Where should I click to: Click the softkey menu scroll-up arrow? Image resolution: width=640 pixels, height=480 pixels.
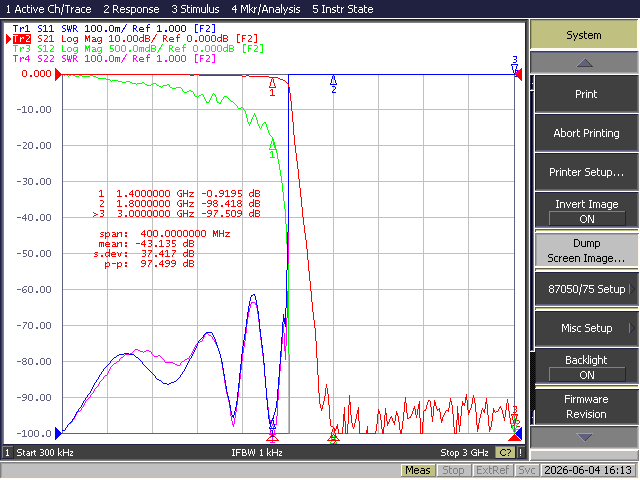pos(584,63)
